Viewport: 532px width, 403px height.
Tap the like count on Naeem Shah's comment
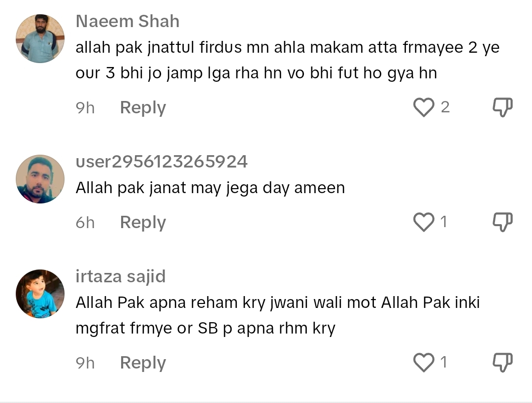pos(445,107)
